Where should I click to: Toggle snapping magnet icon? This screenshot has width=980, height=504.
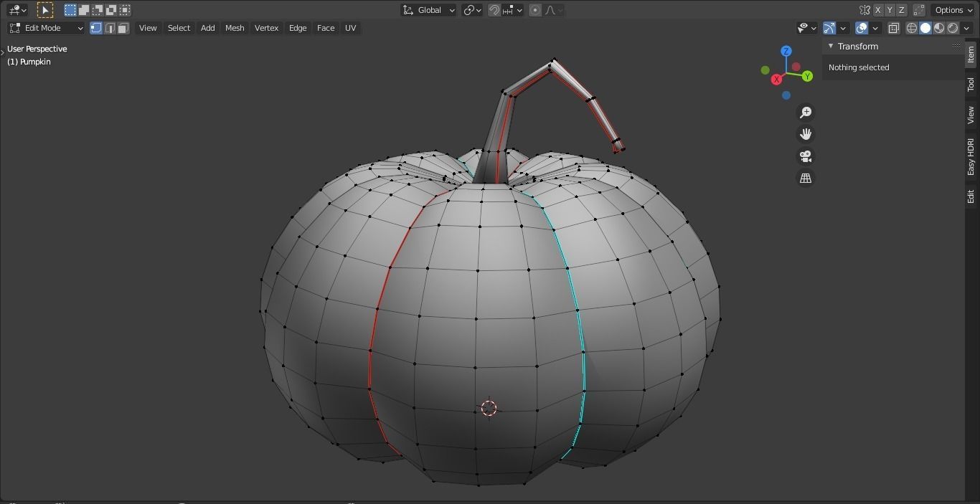(x=494, y=10)
